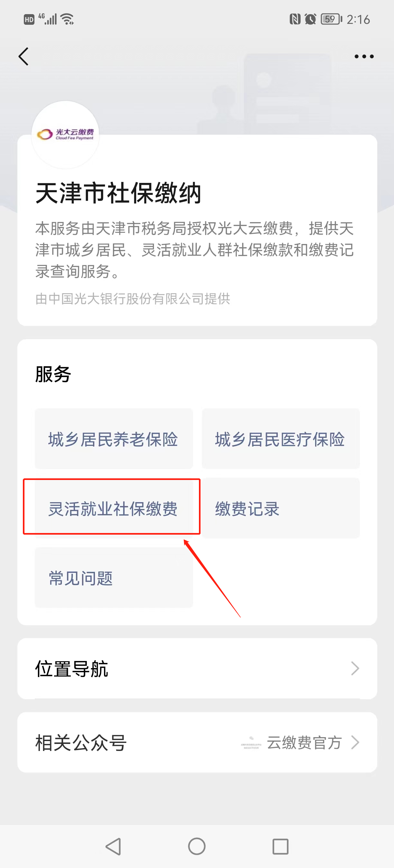Viewport: 394px width, 868px height.
Task: Expand 相关公众号 chevron arrow
Action: (355, 742)
